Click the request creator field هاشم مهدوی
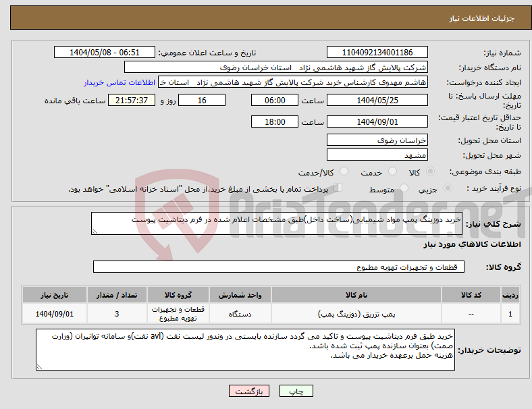The height and width of the screenshot is (409, 532). (x=293, y=82)
